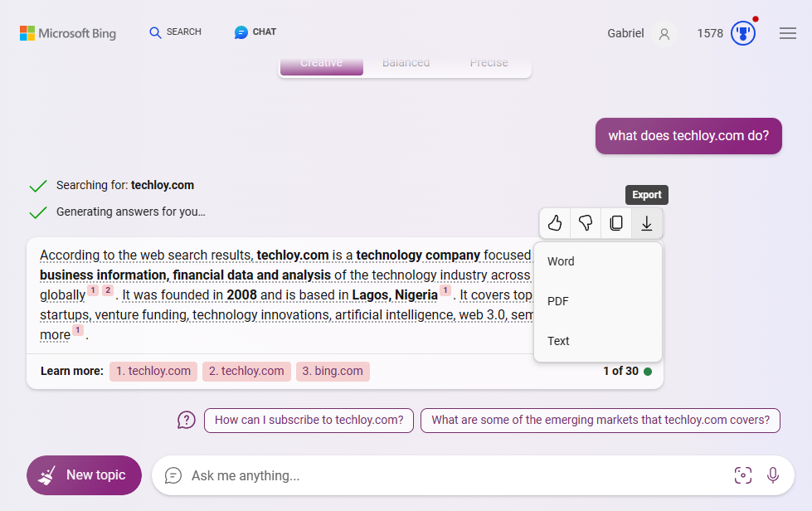Open the rewards trophy icon
The image size is (812, 511).
[743, 33]
